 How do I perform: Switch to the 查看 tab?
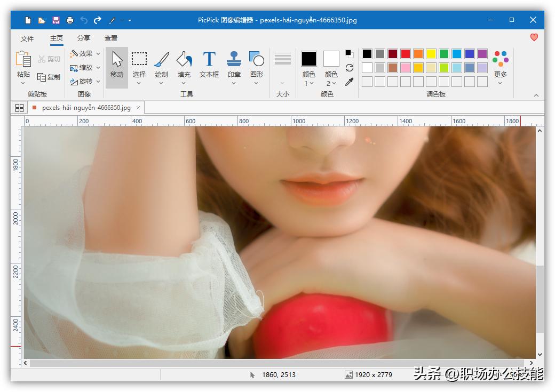point(111,38)
